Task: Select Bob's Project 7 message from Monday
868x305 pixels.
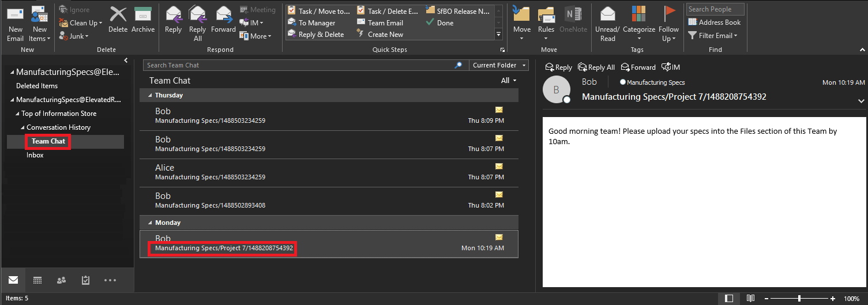Action: [x=329, y=243]
